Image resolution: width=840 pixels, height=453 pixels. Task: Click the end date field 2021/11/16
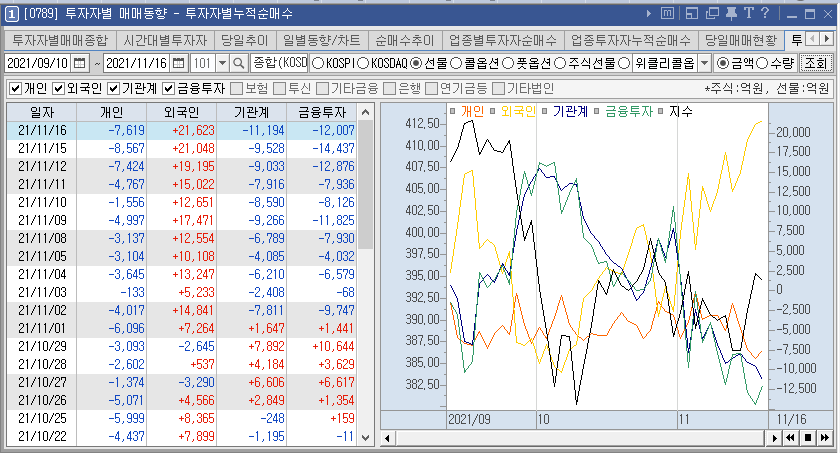pos(137,63)
